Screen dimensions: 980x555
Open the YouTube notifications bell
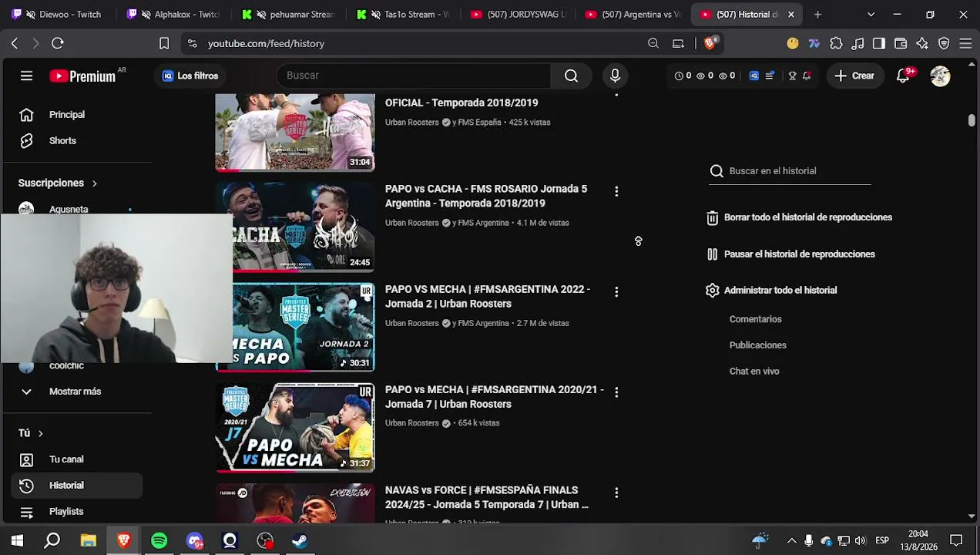(x=903, y=76)
